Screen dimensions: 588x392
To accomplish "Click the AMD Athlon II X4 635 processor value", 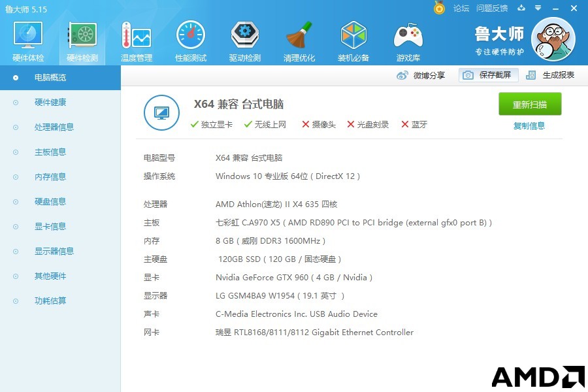I will (276, 204).
